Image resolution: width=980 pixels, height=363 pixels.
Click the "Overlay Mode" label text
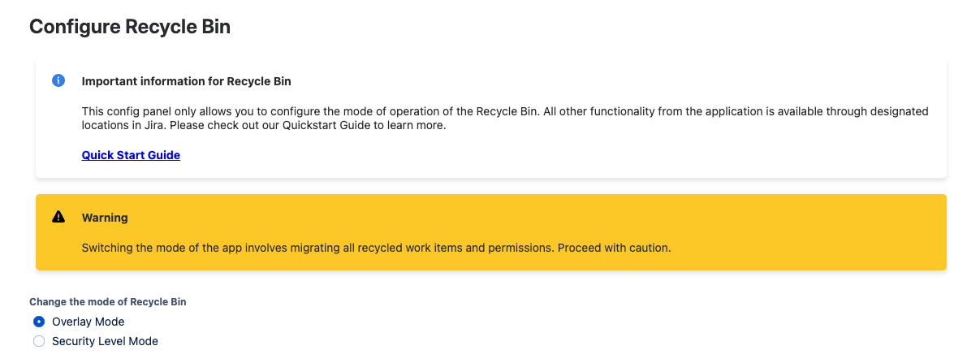pos(88,322)
